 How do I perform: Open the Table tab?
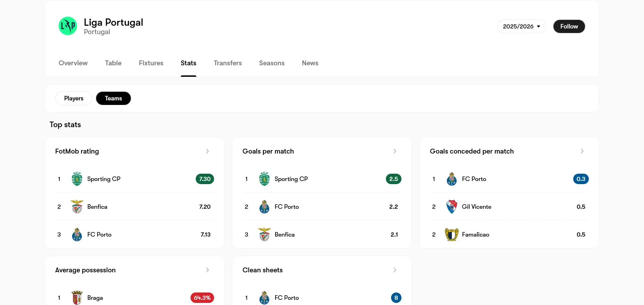(x=113, y=63)
